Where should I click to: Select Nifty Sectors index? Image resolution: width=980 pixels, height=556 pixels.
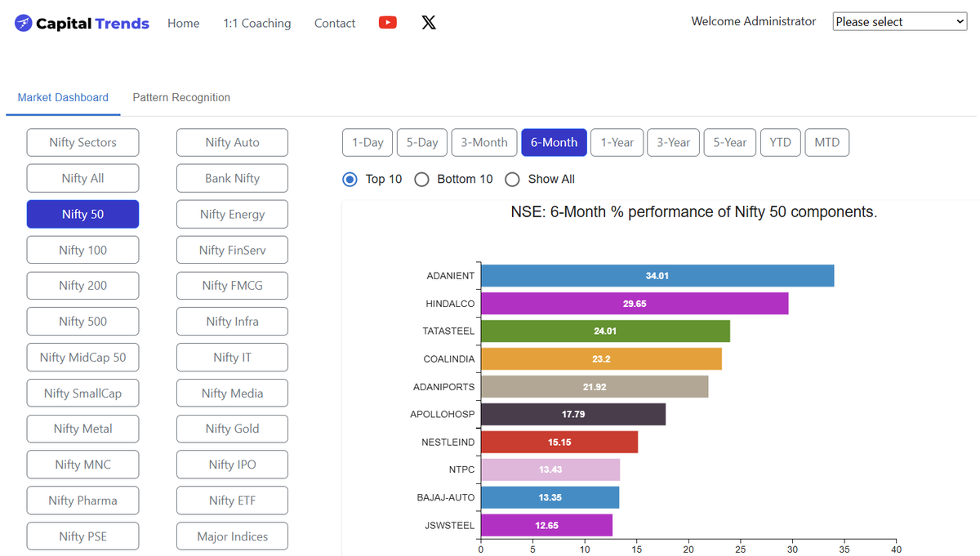pyautogui.click(x=82, y=142)
